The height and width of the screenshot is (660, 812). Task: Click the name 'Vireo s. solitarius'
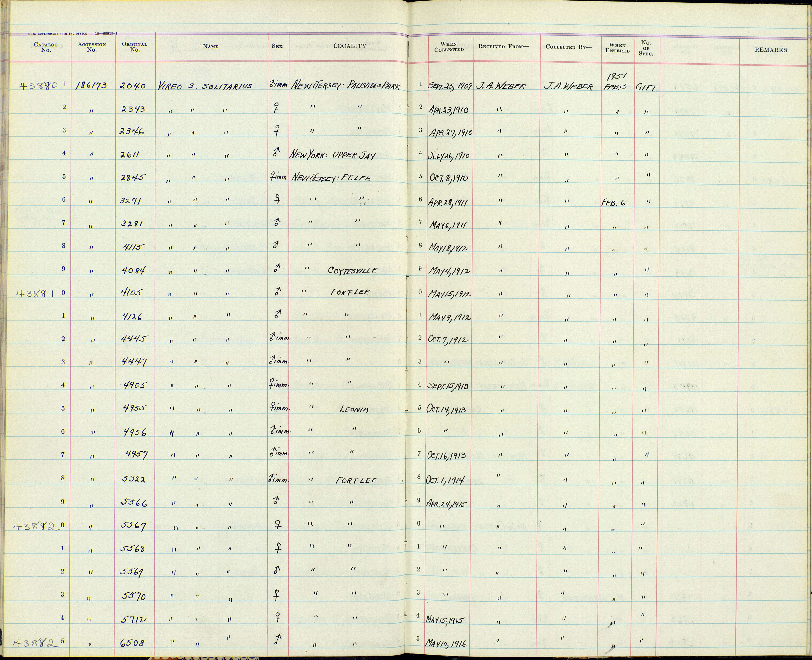(x=205, y=86)
